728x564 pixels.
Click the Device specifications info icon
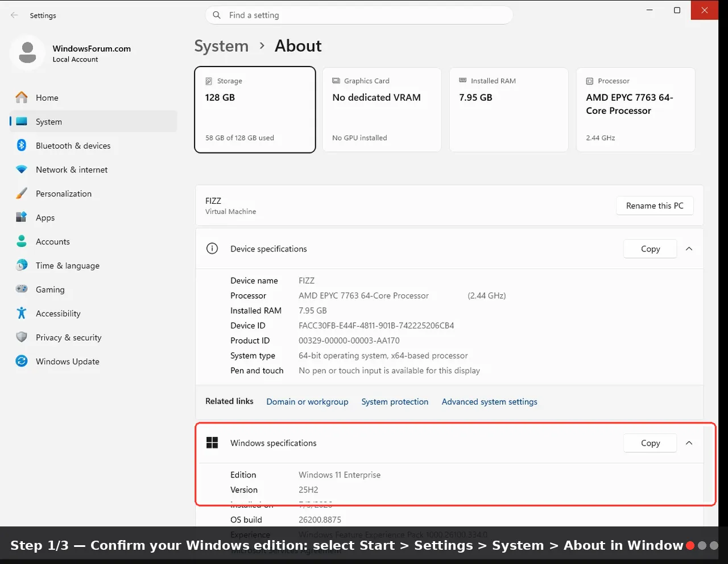pyautogui.click(x=212, y=249)
